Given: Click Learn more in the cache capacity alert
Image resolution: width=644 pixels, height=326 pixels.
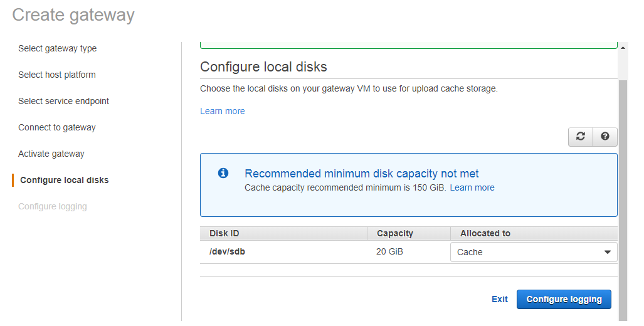Looking at the screenshot, I should click(x=472, y=187).
